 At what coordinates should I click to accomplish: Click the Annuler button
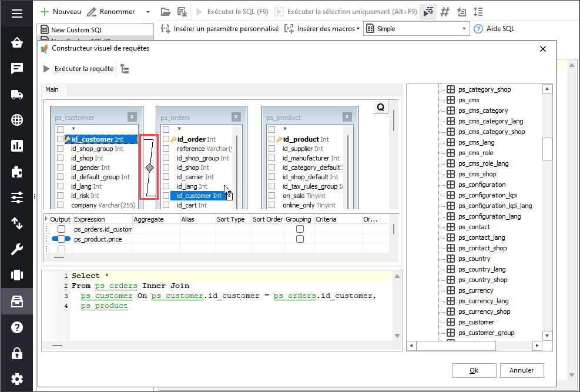coord(522,370)
